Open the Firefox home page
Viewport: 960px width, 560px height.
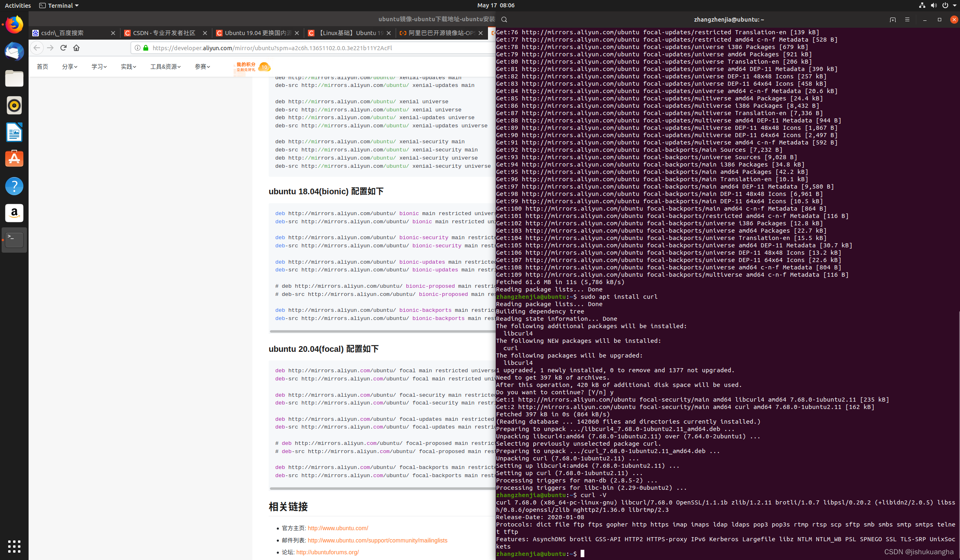(76, 48)
